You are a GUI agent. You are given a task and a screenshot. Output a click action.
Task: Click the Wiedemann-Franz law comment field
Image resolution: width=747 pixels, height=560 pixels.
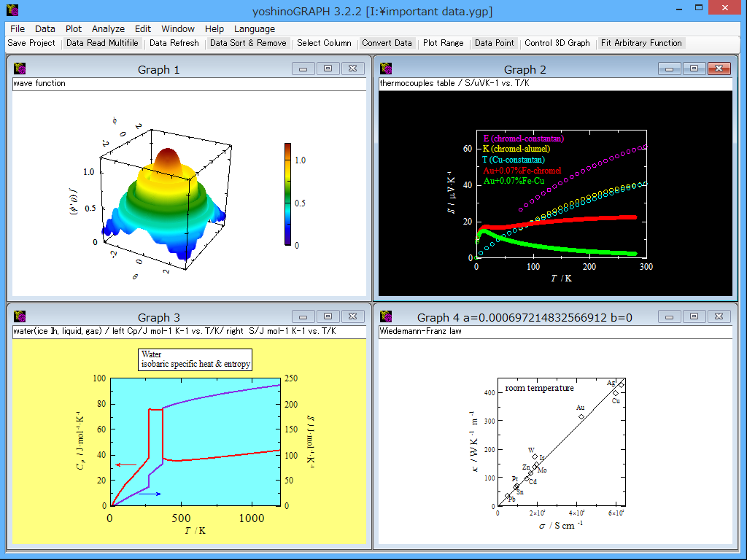555,331
